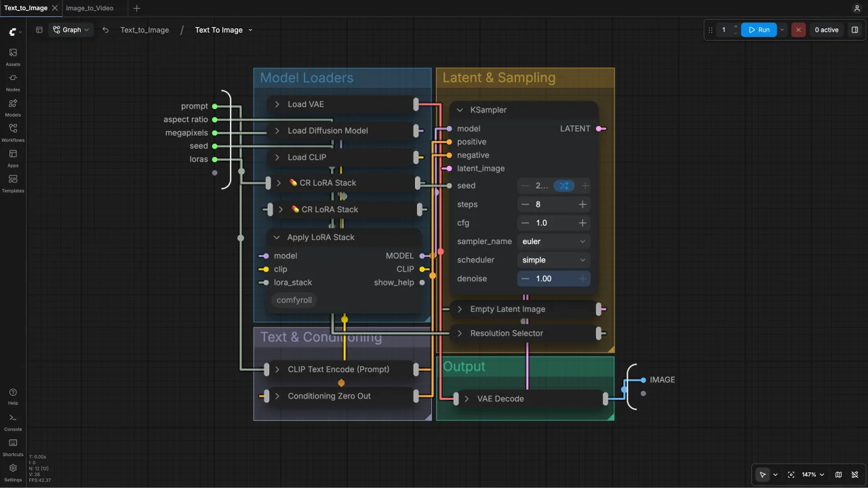The width and height of the screenshot is (868, 488).
Task: Open the Workflows sidebar panel
Action: point(13,133)
